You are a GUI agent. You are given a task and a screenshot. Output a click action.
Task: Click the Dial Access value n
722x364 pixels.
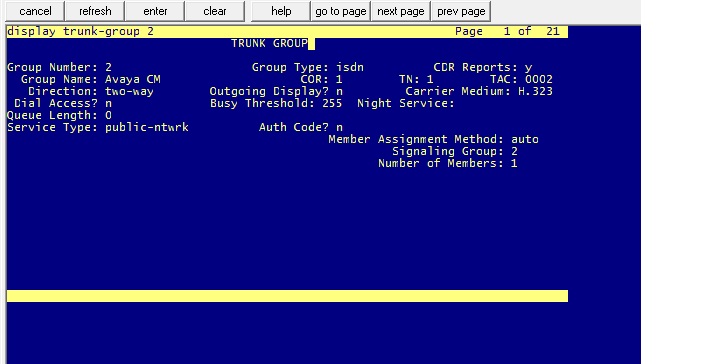108,103
